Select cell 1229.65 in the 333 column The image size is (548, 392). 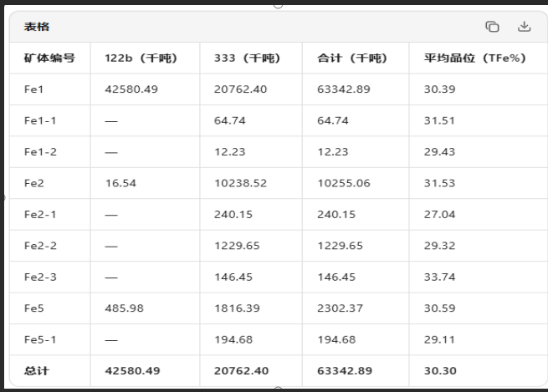point(237,246)
